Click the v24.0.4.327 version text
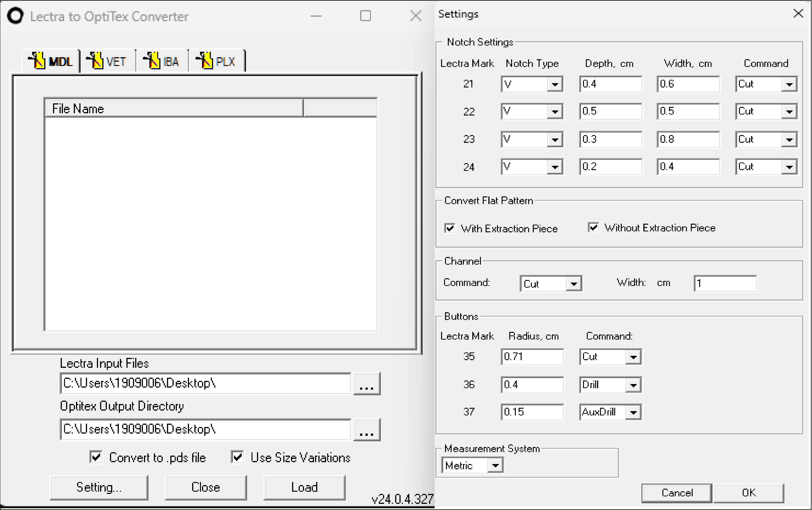This screenshot has width=812, height=510. [402, 499]
